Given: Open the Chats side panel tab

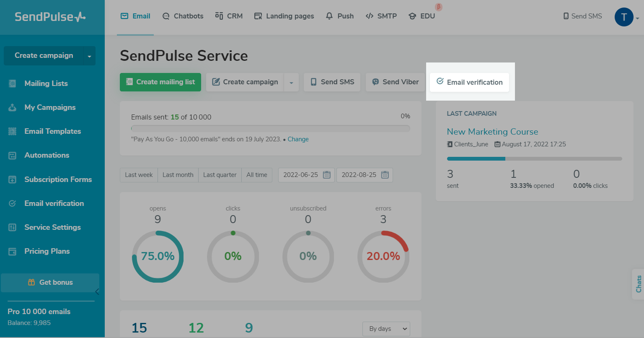Looking at the screenshot, I should [638, 284].
